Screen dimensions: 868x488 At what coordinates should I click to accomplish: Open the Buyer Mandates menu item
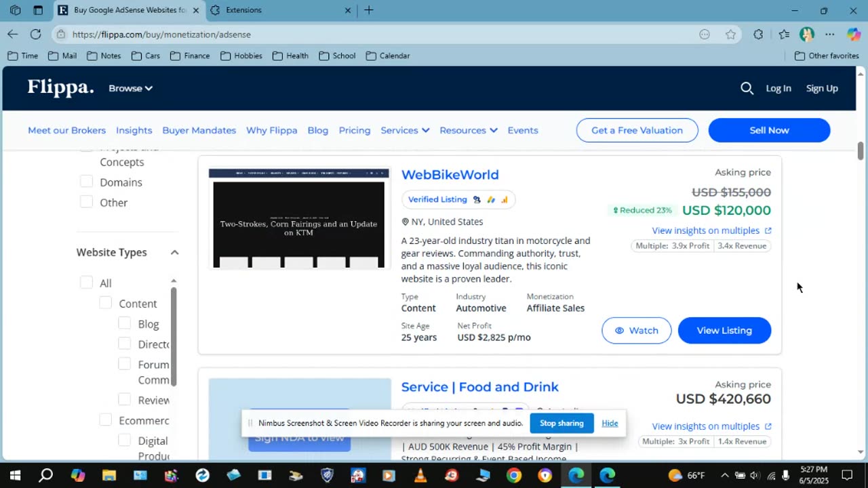point(199,130)
